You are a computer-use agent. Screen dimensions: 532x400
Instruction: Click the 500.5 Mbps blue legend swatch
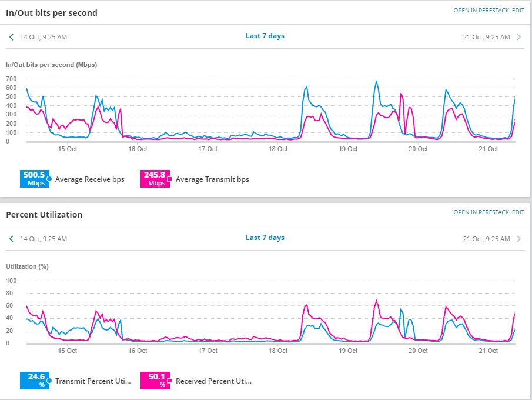[35, 179]
